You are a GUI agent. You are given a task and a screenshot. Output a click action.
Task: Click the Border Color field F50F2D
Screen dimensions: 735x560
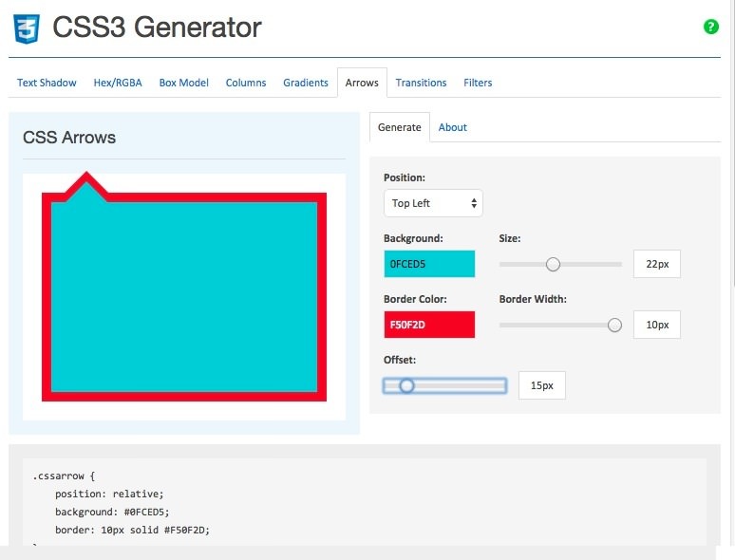[429, 325]
